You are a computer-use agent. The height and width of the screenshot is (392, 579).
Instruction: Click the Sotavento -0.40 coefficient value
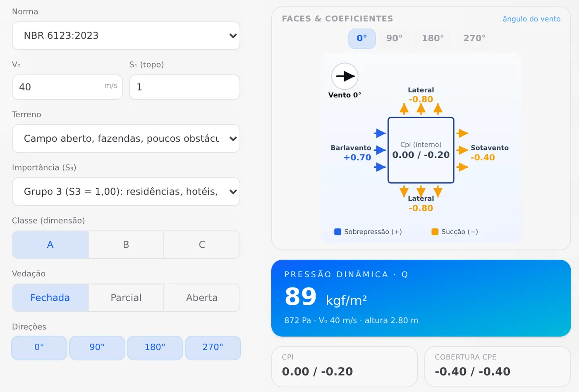(x=483, y=157)
